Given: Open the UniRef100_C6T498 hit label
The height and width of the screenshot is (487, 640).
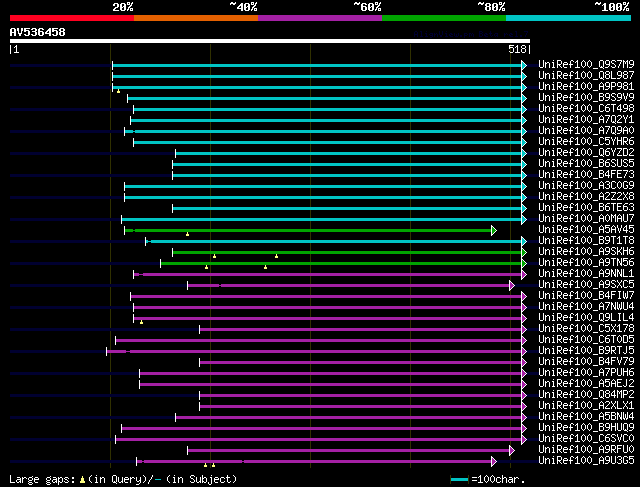Looking at the screenshot, I should [x=586, y=109].
